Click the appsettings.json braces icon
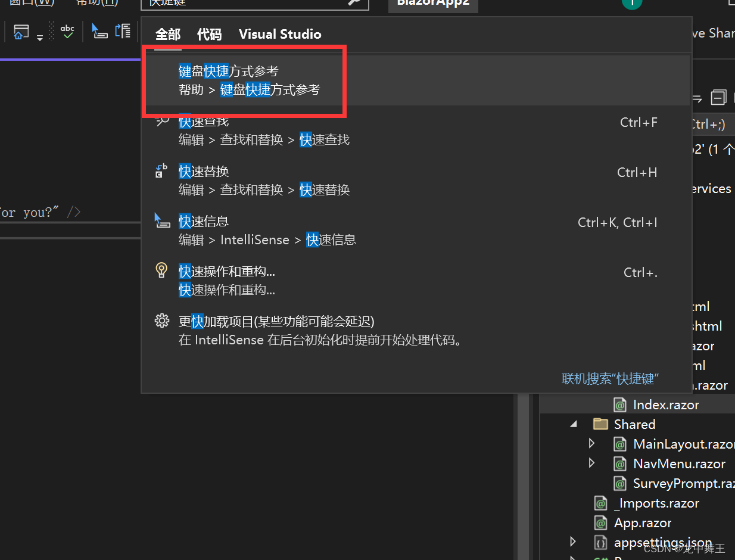 click(601, 543)
